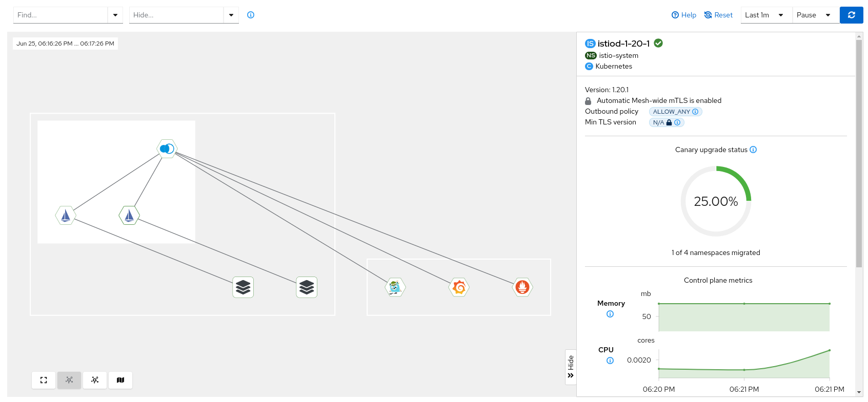
Task: Click the refresh button in top toolbar
Action: point(851,15)
